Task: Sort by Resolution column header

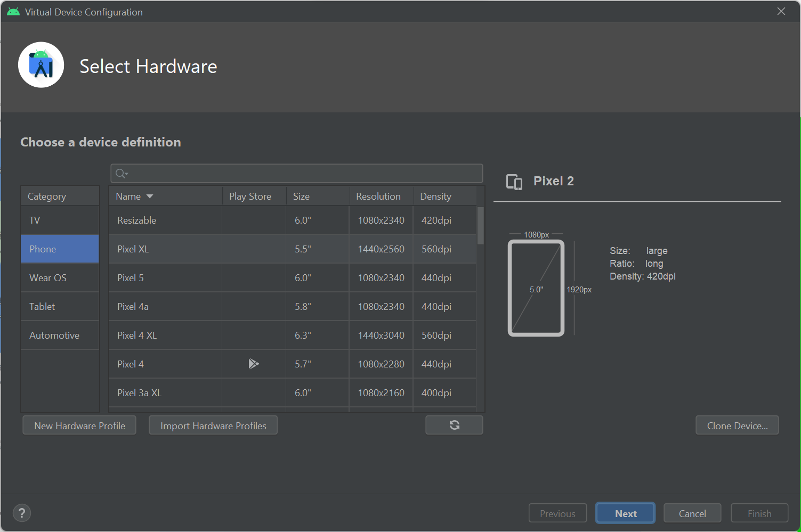Action: click(x=381, y=196)
